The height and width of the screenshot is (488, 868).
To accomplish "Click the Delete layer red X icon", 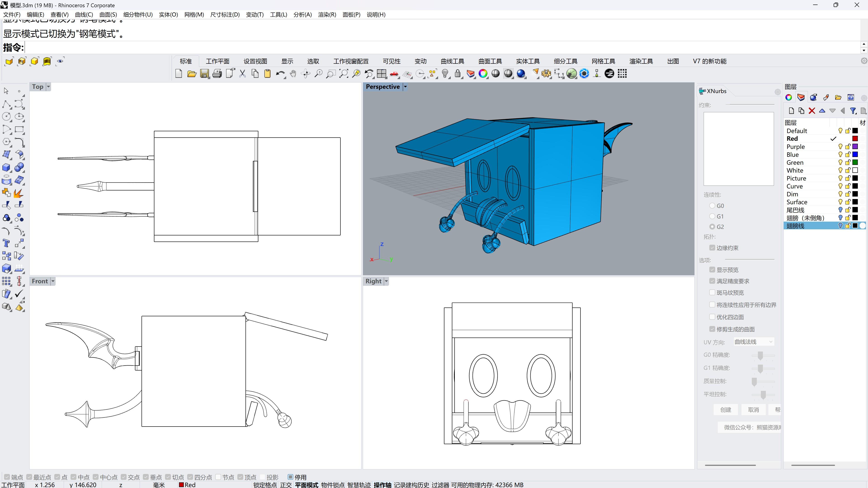I will [812, 111].
